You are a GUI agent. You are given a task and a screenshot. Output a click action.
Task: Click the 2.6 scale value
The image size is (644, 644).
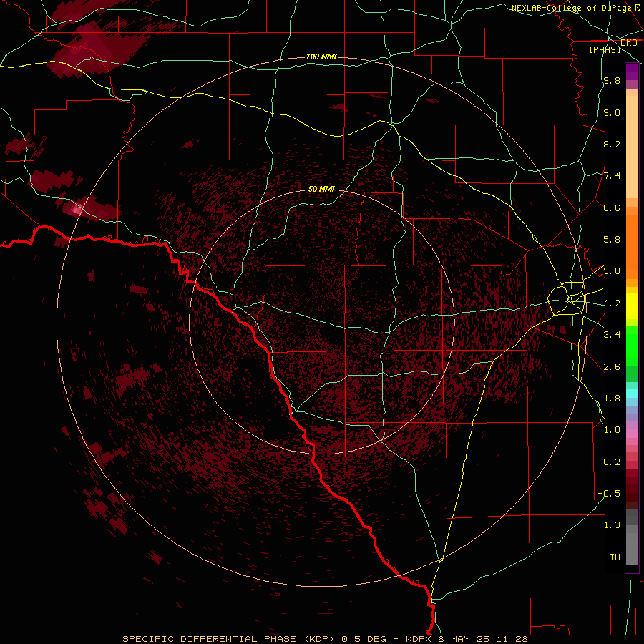[x=612, y=367]
